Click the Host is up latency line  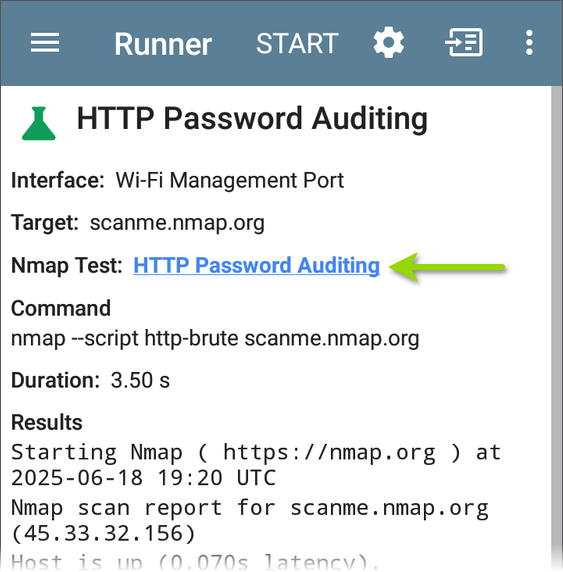190,562
